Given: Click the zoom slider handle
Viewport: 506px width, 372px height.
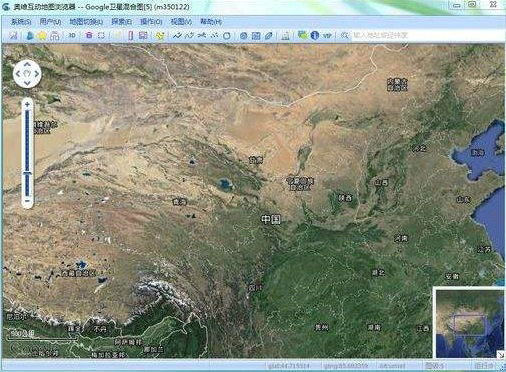Looking at the screenshot, I should [x=27, y=174].
